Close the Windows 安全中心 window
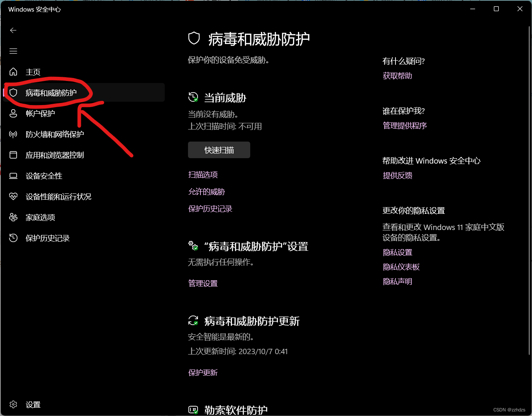This screenshot has height=416, width=532. click(x=520, y=9)
